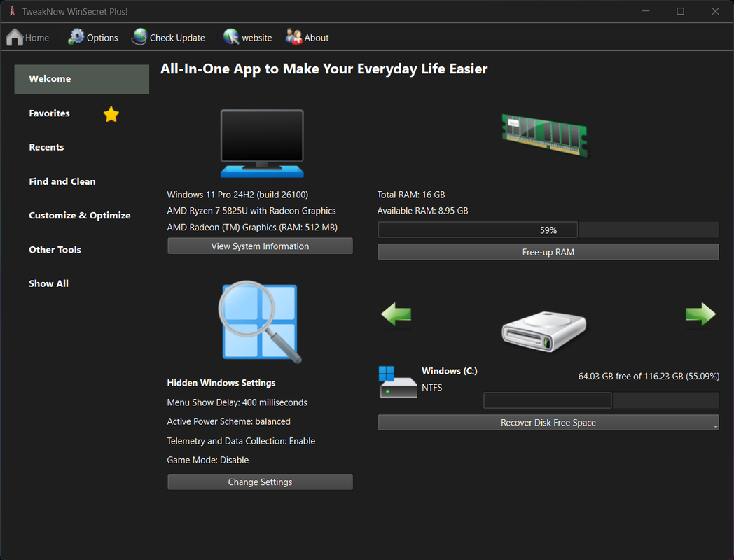Viewport: 734px width, 560px height.
Task: Click the About people icon
Action: point(294,37)
